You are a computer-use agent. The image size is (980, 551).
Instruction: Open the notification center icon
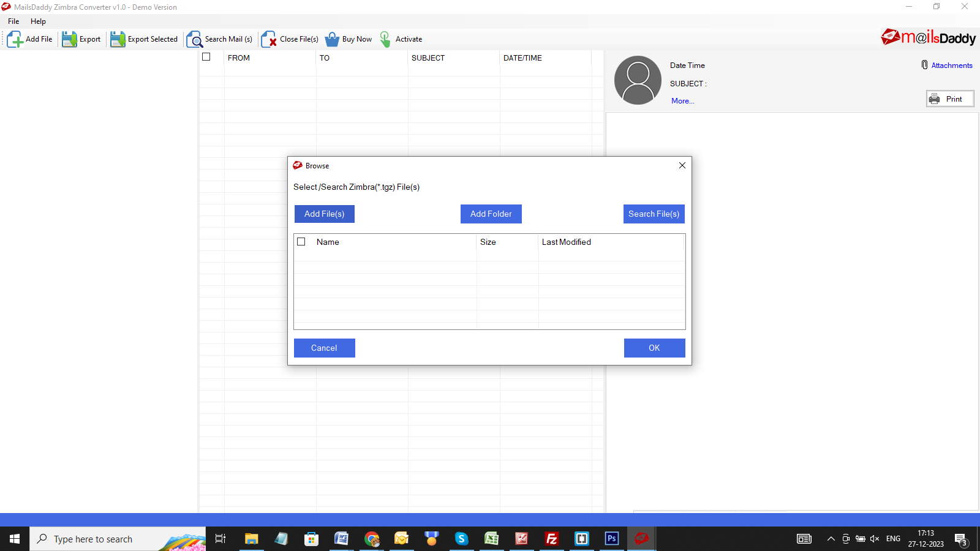[961, 539]
